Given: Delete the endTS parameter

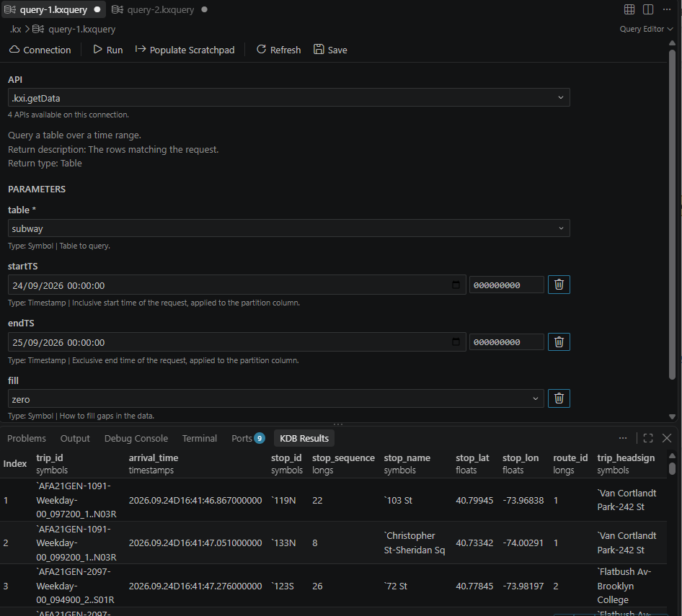Looking at the screenshot, I should tap(559, 342).
